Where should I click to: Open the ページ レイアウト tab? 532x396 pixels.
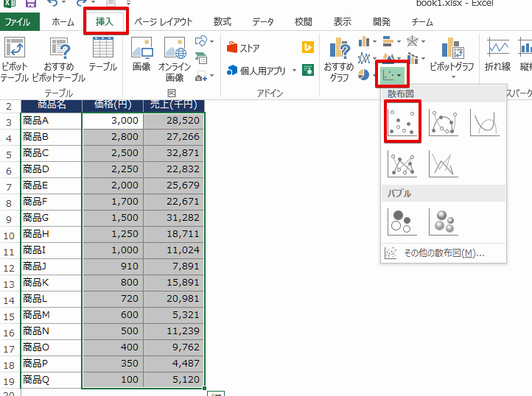pos(163,22)
